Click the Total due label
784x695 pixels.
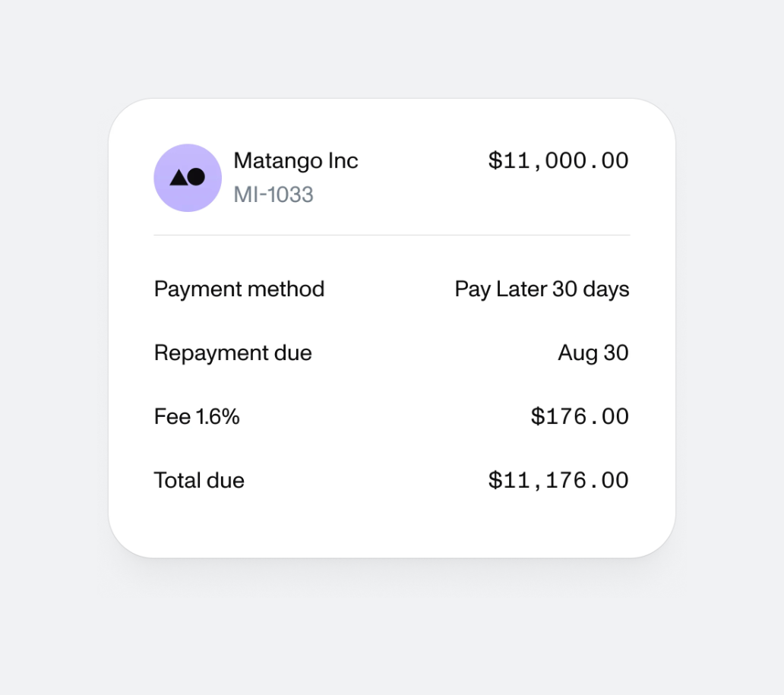[x=198, y=480]
